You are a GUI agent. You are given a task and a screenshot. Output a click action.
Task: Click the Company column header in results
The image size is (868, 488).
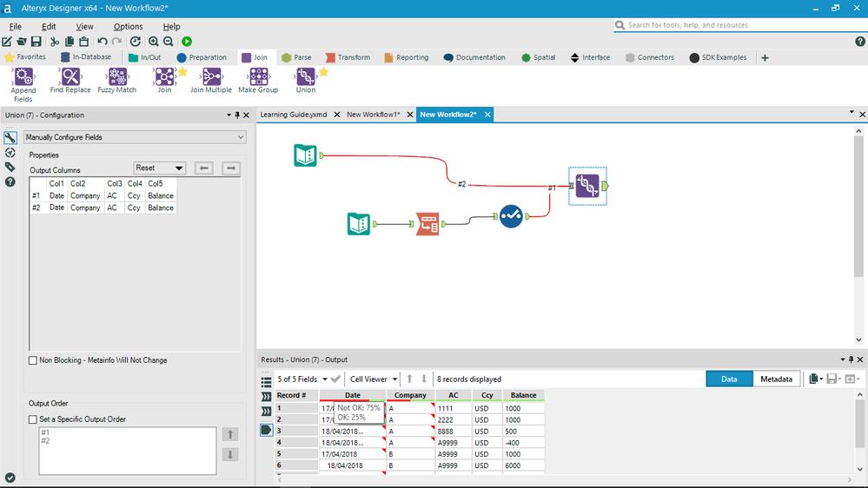pyautogui.click(x=410, y=395)
